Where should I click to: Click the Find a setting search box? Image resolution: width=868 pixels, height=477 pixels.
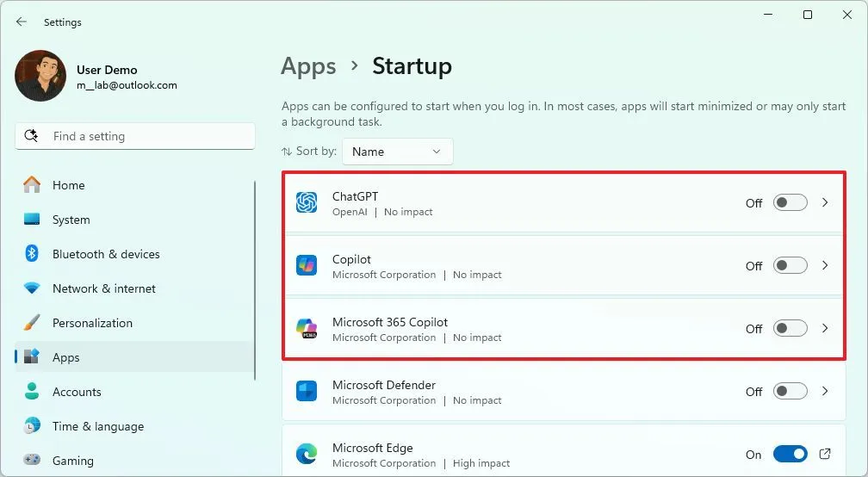(x=135, y=136)
